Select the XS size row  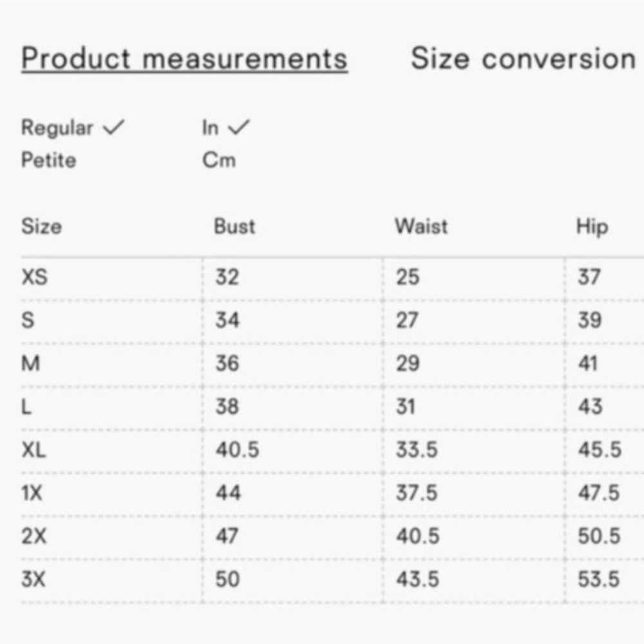tap(333, 277)
